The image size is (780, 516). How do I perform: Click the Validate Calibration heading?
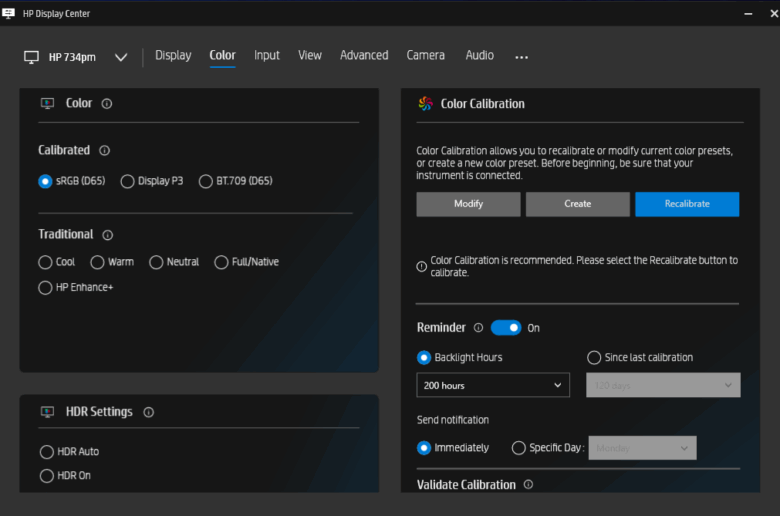(x=466, y=485)
